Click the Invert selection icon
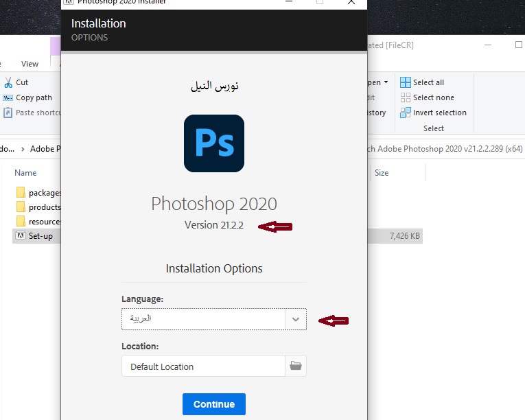The width and height of the screenshot is (525, 420). coord(406,113)
